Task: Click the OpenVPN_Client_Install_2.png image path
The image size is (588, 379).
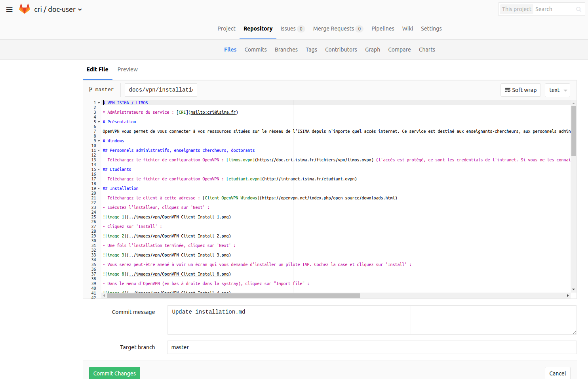Action: tap(179, 236)
